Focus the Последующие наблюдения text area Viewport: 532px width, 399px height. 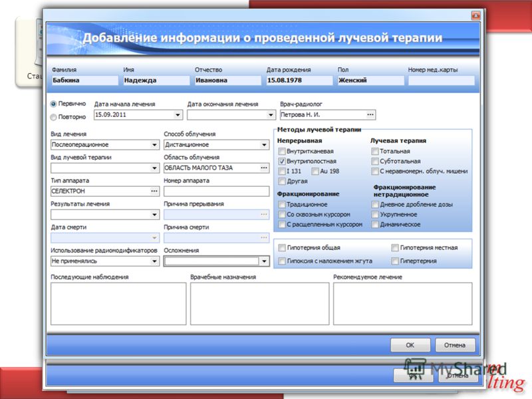click(118, 304)
